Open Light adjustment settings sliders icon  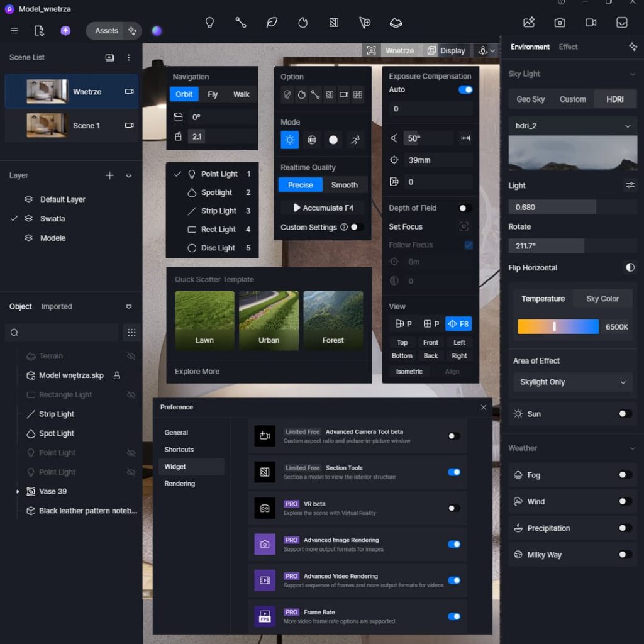(630, 186)
